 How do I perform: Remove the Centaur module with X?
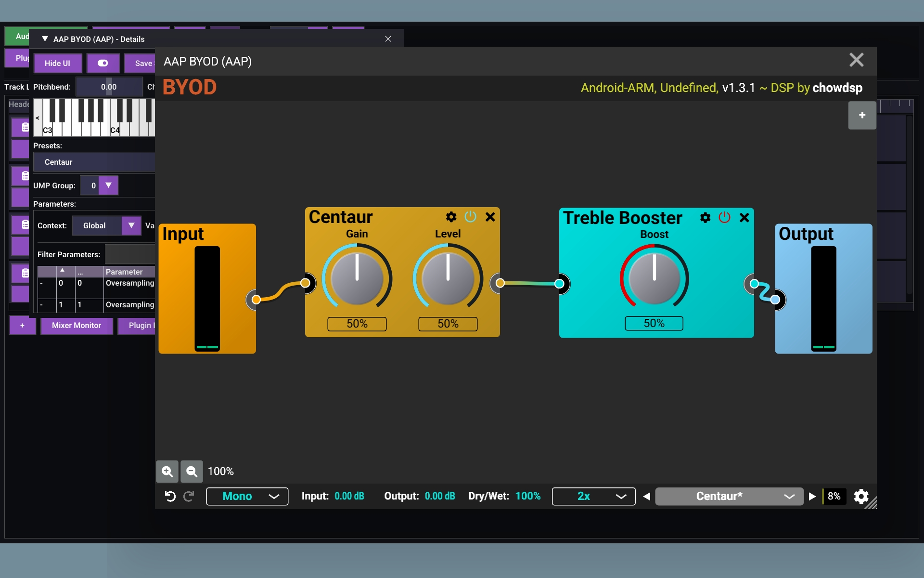490,217
